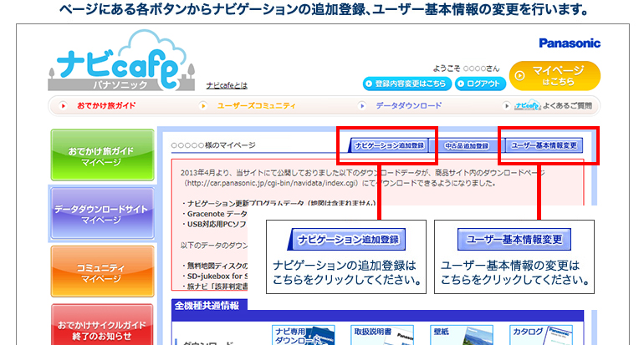Image resolution: width=644 pixels, height=345 pixels.
Task: Select ユーザーズコミュニティ in navigation bar
Action: 256,106
